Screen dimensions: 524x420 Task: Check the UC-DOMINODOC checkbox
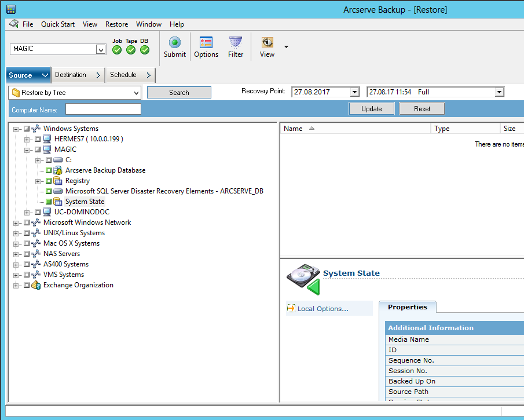[38, 212]
